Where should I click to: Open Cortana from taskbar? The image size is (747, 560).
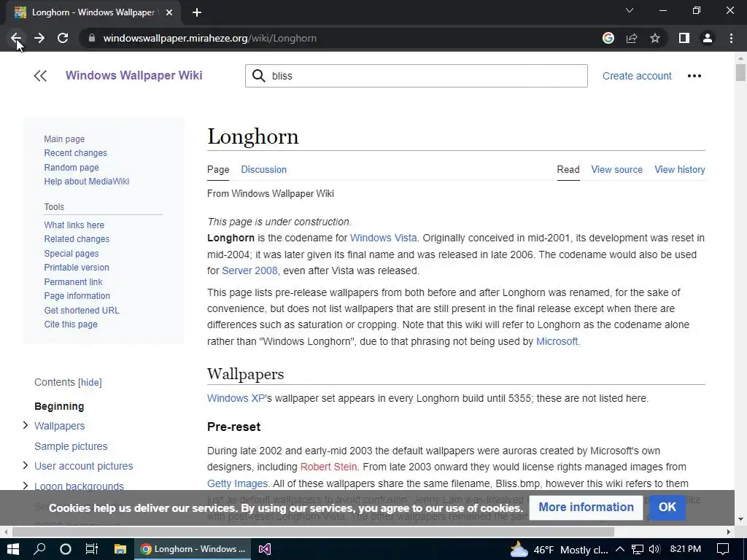pos(66,549)
